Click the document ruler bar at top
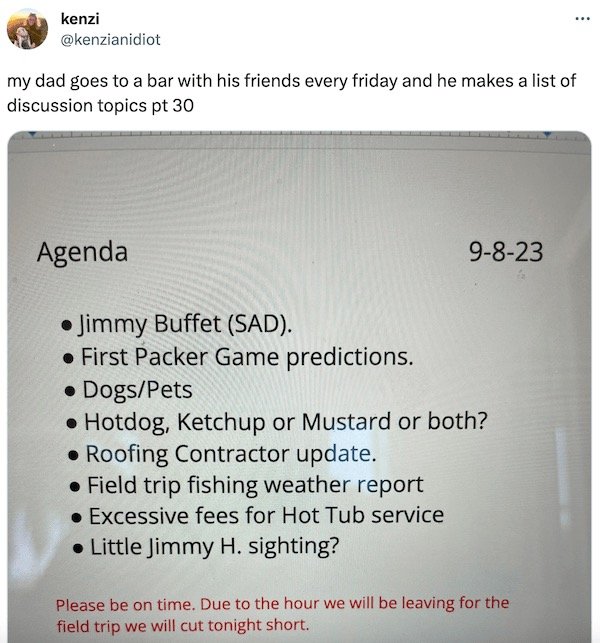The width and height of the screenshot is (600, 643). point(299,135)
